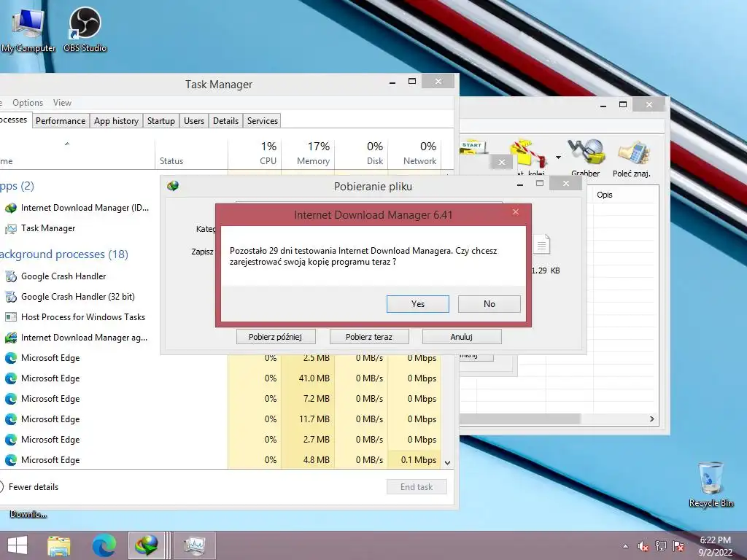Switch to the Performance tab

(61, 121)
